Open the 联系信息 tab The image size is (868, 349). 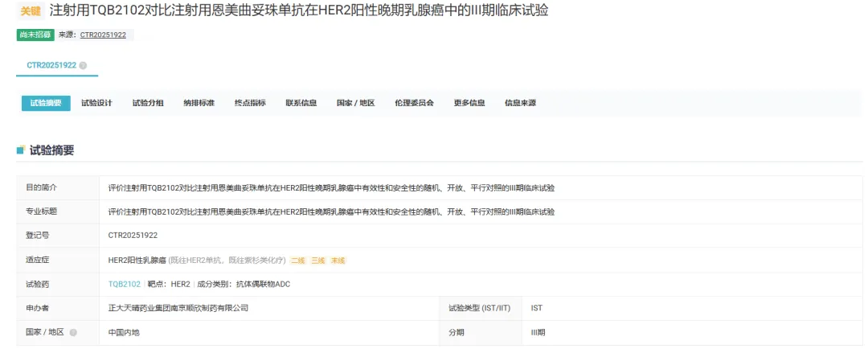click(x=301, y=103)
